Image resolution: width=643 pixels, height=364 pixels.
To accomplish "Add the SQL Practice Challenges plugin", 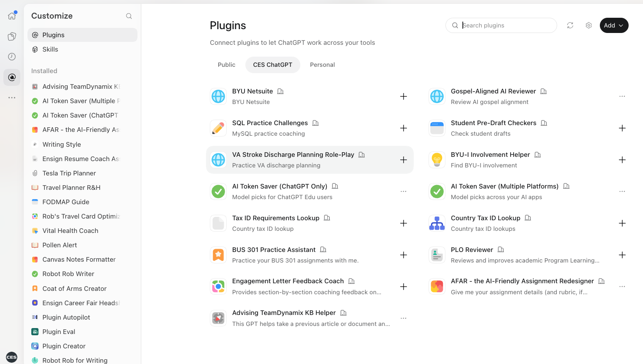I will click(x=404, y=128).
